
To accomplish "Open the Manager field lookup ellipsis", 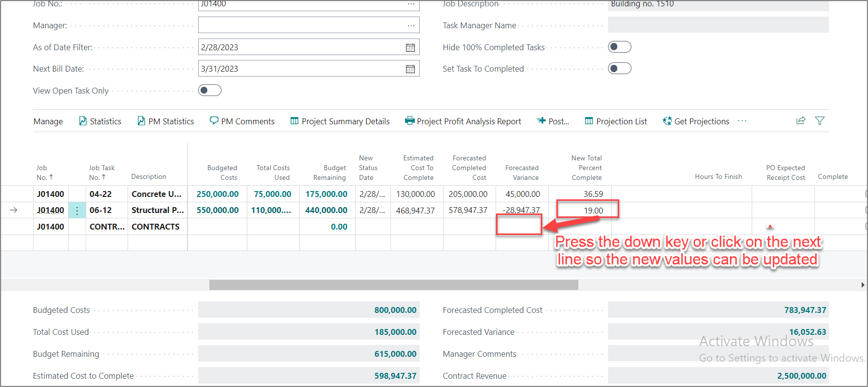I will (411, 25).
